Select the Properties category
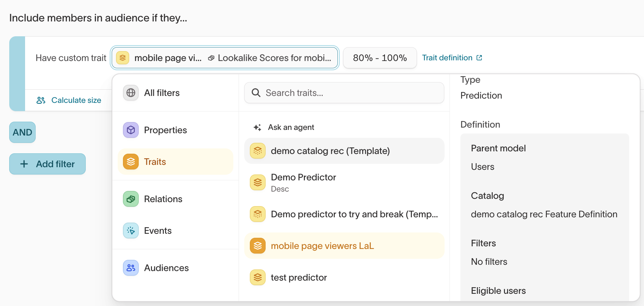Screen dimensions: 644x306 175,130
